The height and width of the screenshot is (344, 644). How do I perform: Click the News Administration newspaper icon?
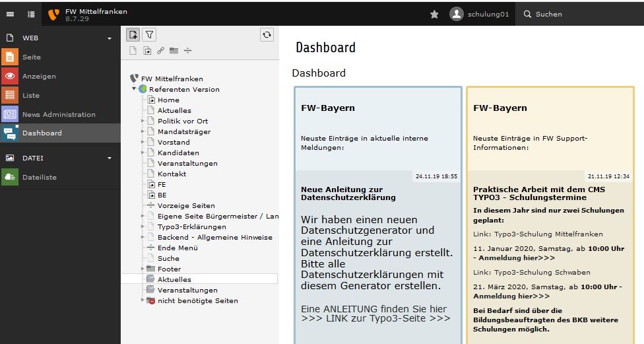[x=10, y=114]
